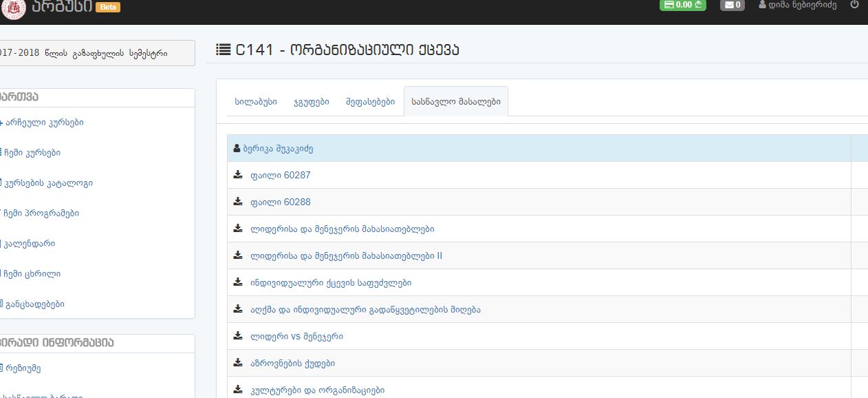The width and height of the screenshot is (868, 398).
Task: Click download icon for ლიდერისა და მენეჯერის მახასიათებლები II
Action: point(238,255)
